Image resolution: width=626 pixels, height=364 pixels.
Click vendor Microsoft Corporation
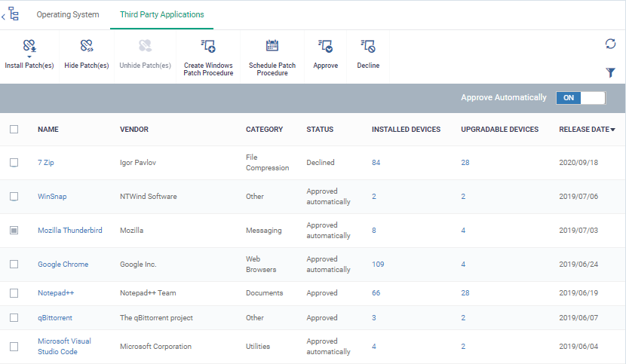(x=155, y=347)
